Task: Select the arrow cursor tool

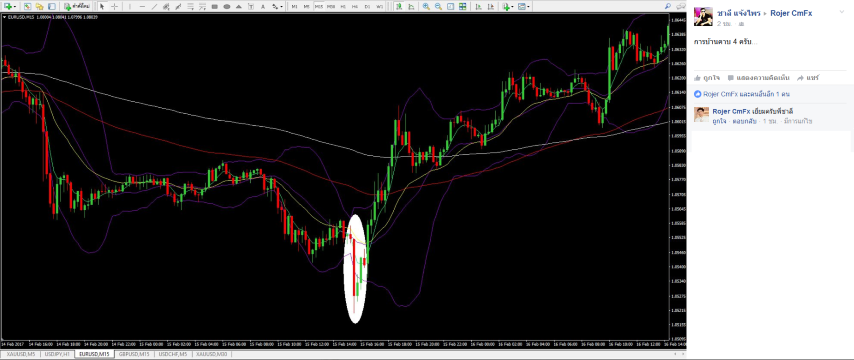Action: pyautogui.click(x=102, y=7)
